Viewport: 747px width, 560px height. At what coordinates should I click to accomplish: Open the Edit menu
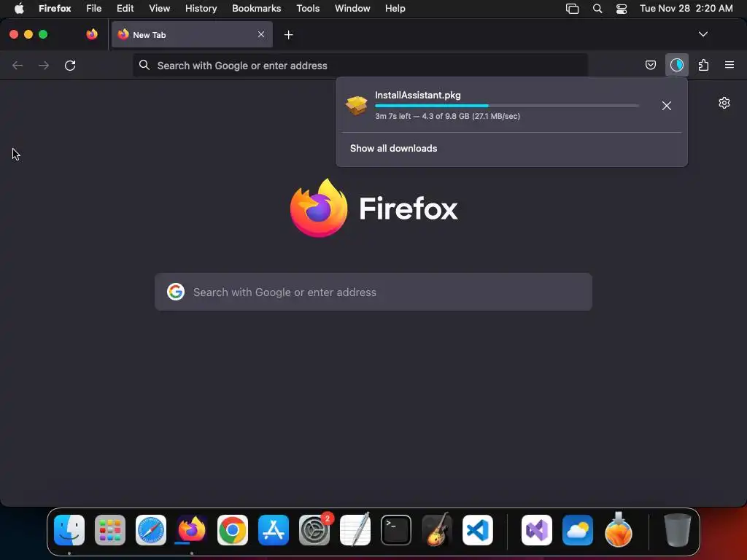(x=125, y=9)
